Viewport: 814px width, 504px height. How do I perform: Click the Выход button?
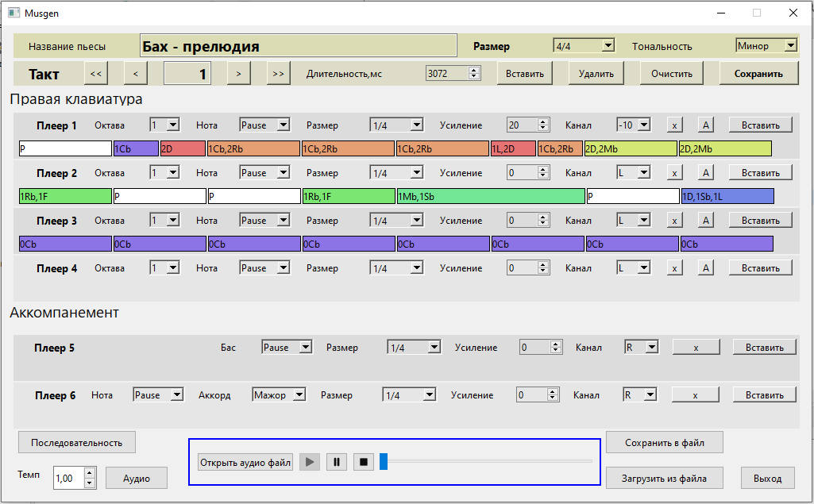point(767,478)
